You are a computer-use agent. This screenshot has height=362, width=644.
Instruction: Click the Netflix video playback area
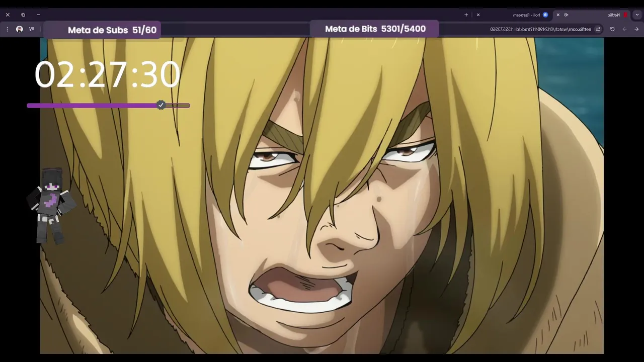point(322,196)
